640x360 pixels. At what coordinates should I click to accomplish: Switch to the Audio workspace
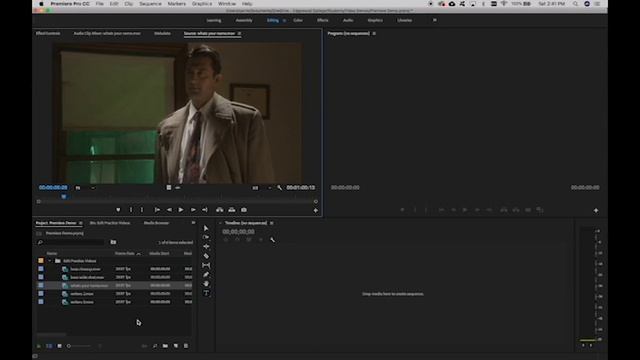click(x=348, y=20)
